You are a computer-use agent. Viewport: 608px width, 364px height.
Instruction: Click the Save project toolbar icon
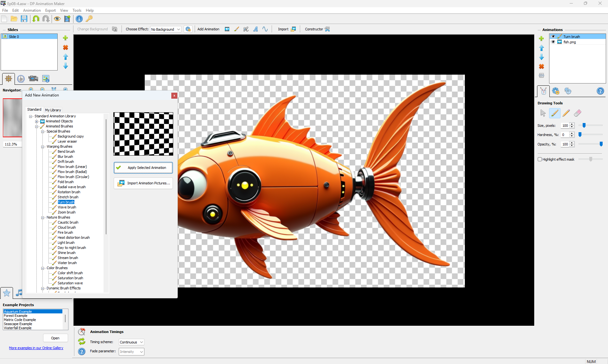click(x=24, y=19)
